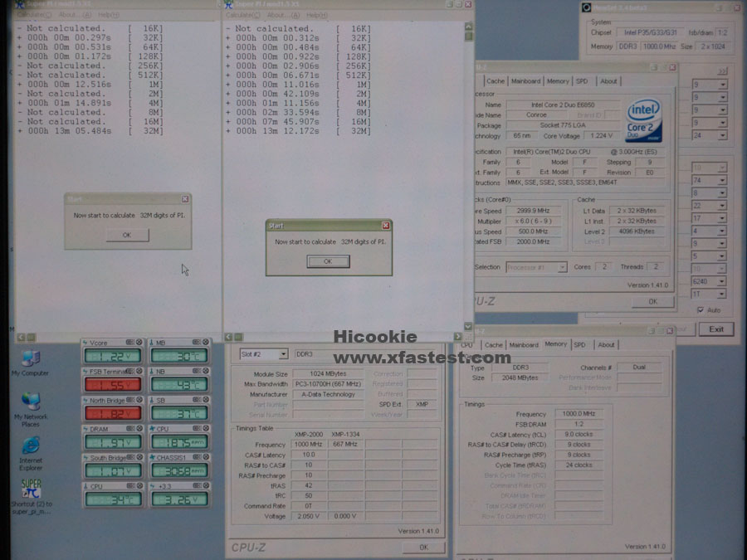Open the settings icon on the MB temperature gadget
This screenshot has height=560, width=747.
[x=196, y=343]
